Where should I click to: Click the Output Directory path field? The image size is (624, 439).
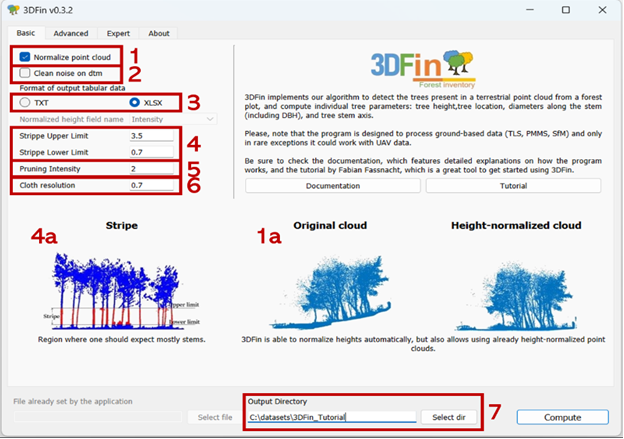(x=332, y=417)
